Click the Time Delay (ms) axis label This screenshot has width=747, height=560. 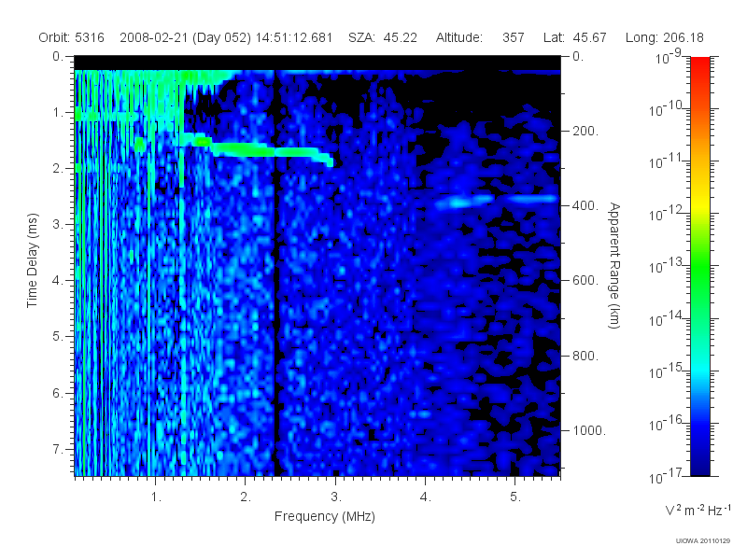point(32,260)
